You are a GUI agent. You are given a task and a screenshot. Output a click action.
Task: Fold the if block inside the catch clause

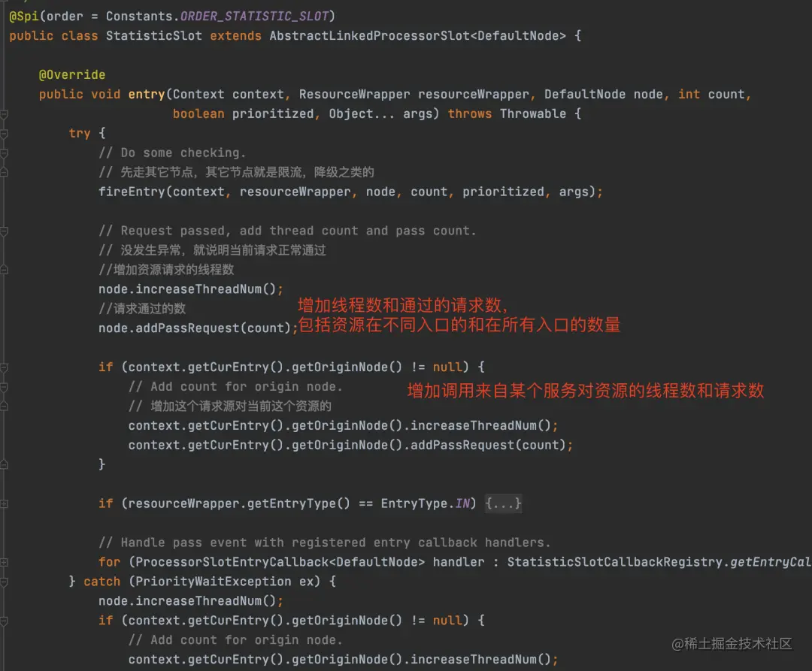[x=4, y=621]
